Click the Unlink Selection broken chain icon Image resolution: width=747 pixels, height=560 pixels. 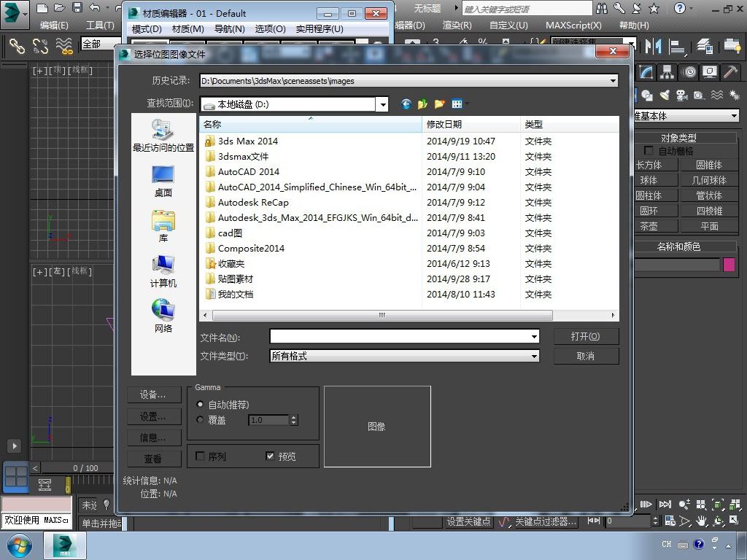pyautogui.click(x=41, y=46)
